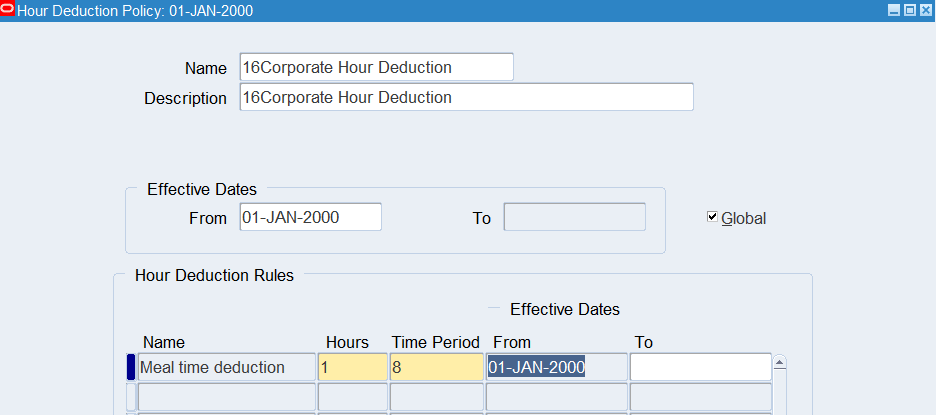Minimize the Hour Deduction Policy window

(895, 10)
